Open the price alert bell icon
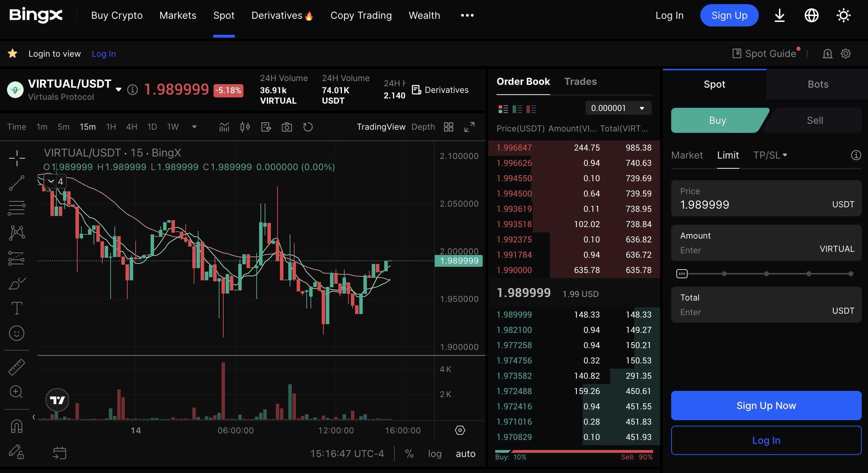 coord(828,54)
